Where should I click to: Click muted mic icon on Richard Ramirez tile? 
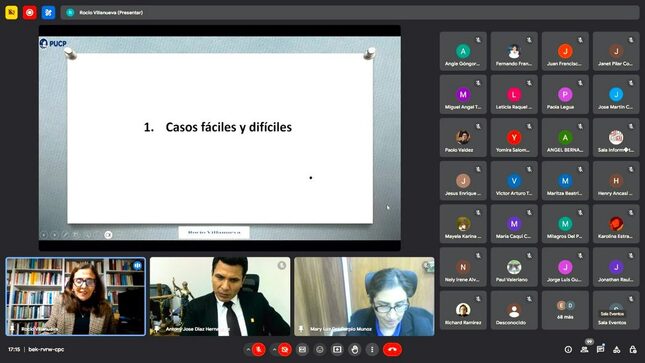point(478,299)
